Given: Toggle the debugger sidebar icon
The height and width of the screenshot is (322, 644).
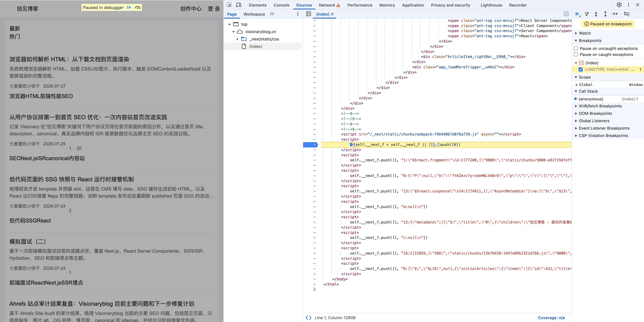Looking at the screenshot, I should coord(566,14).
